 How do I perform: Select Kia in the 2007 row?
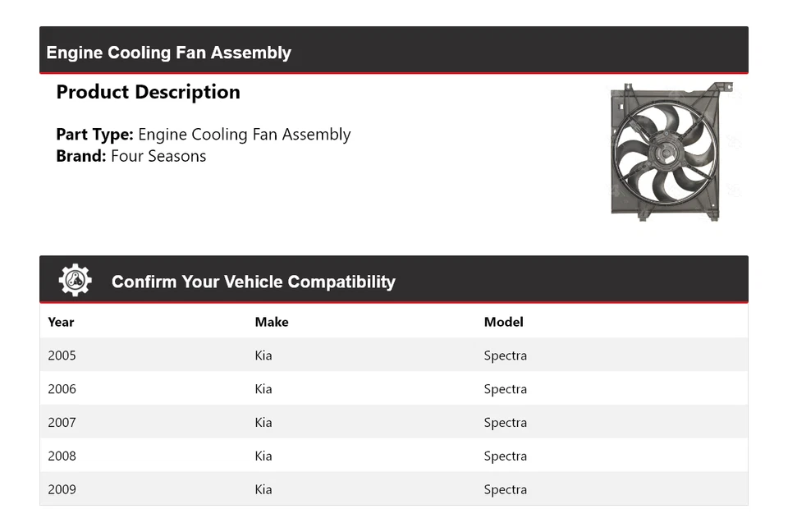(x=263, y=423)
